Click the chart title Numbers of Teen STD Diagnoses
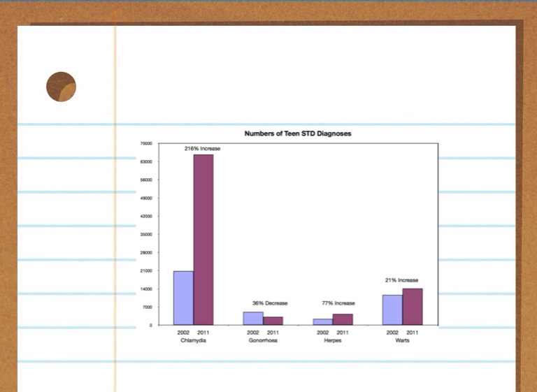537x392 pixels. (297, 133)
